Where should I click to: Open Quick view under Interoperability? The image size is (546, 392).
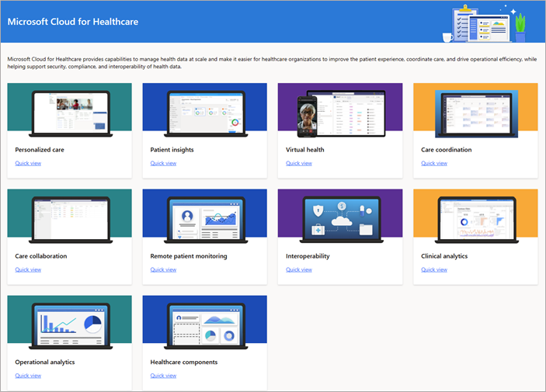(x=299, y=269)
